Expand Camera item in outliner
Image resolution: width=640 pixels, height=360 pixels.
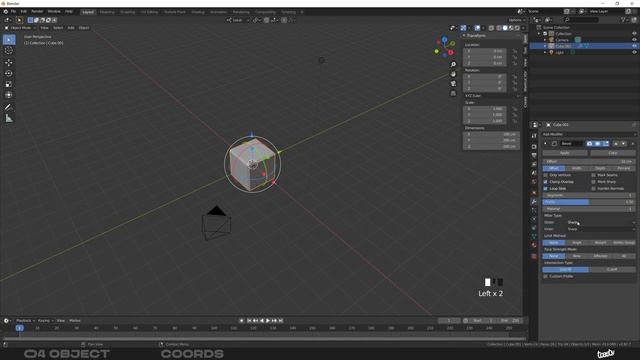pos(545,40)
